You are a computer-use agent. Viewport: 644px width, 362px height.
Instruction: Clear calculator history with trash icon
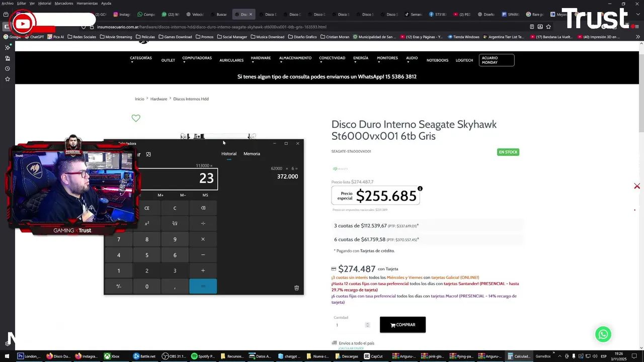point(296,288)
